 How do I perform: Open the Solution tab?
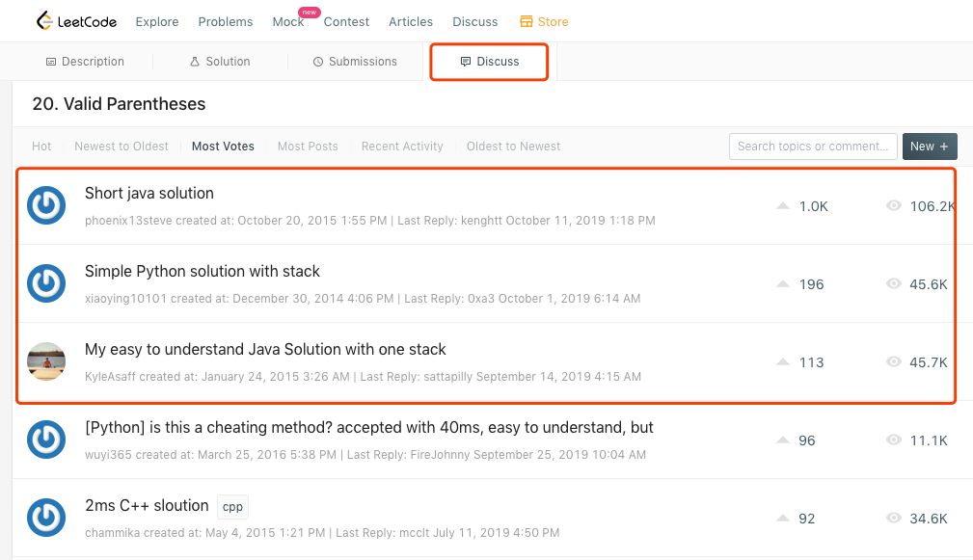(220, 62)
